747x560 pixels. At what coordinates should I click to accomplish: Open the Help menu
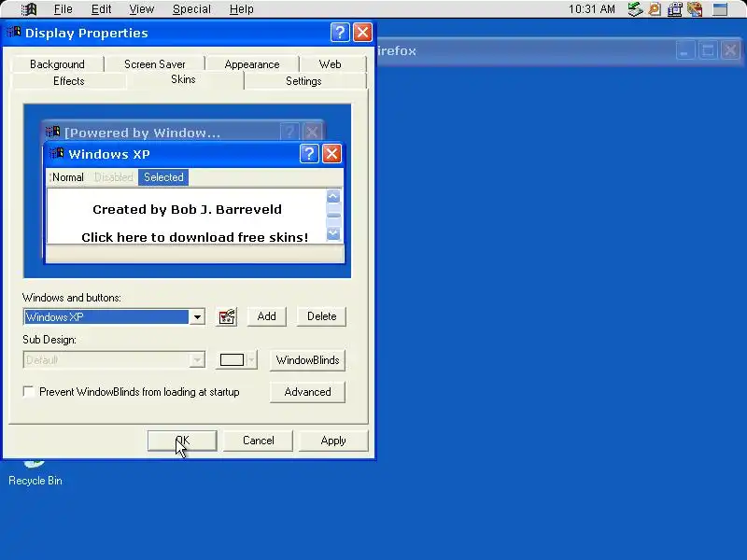click(242, 9)
